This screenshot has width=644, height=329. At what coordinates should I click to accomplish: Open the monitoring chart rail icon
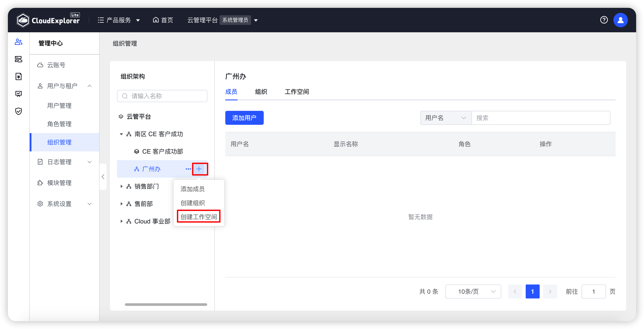19,94
